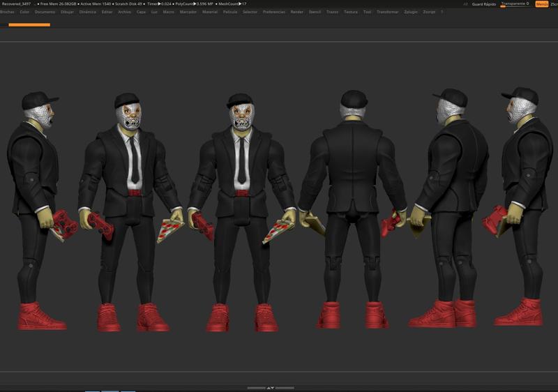Toggle the orange Menús button
This screenshot has height=392, width=558.
point(542,4)
